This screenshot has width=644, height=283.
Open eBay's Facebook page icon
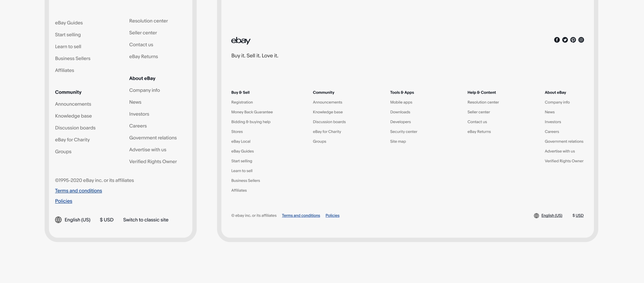557,40
